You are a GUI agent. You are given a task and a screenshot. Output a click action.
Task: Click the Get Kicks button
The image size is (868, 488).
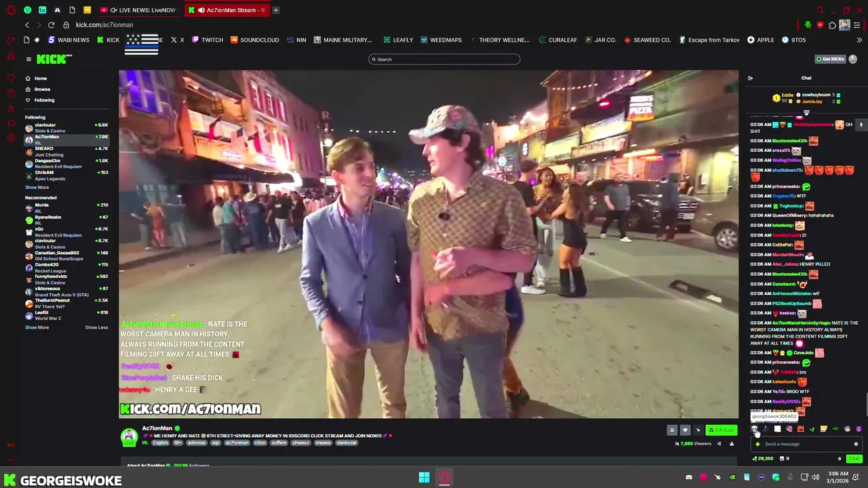830,60
